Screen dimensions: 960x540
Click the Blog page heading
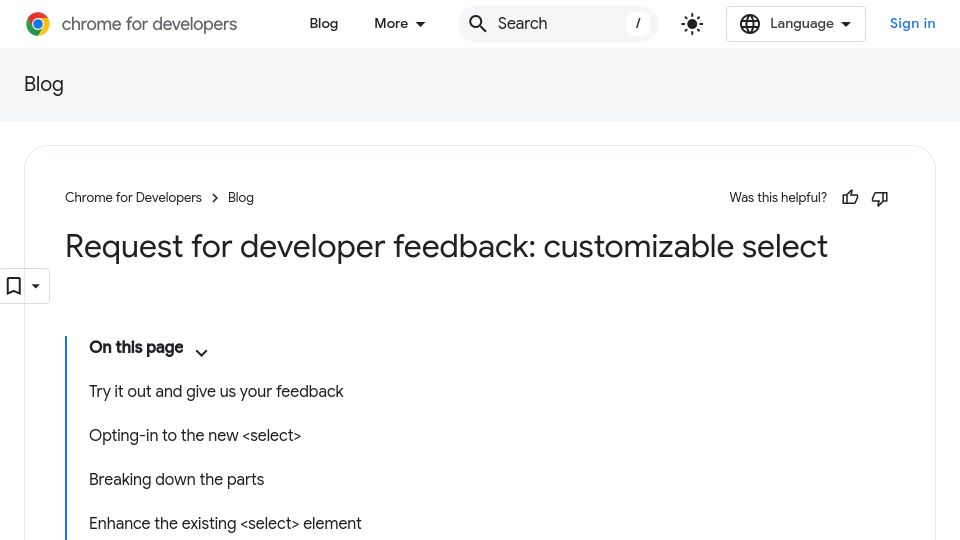tap(44, 84)
